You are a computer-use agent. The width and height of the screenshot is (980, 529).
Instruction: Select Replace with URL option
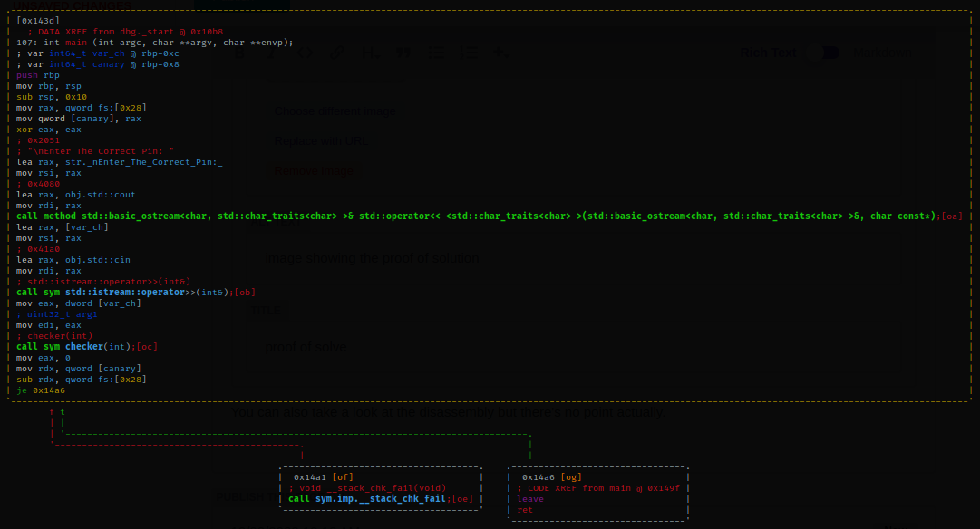click(321, 141)
